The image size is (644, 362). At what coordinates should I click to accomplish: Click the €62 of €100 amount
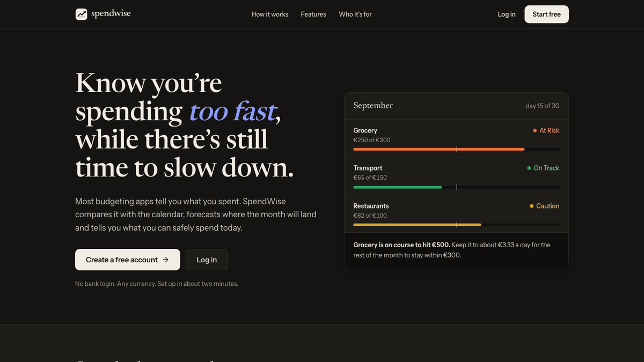(370, 216)
